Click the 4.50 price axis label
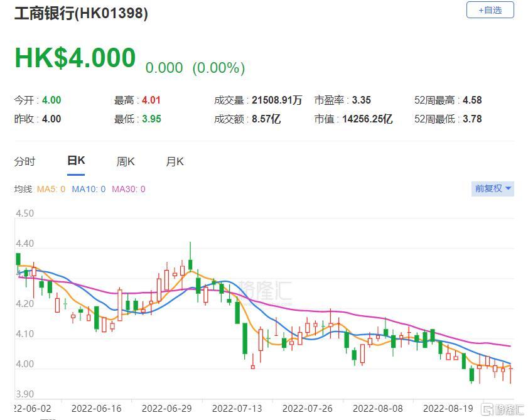The height and width of the screenshot is (420, 528). click(x=25, y=213)
